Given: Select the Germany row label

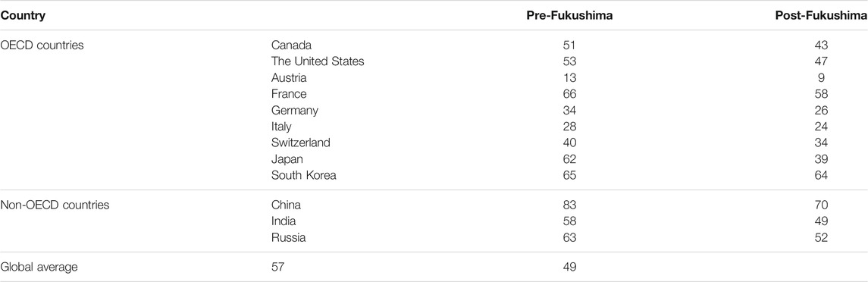Looking at the screenshot, I should (294, 110).
